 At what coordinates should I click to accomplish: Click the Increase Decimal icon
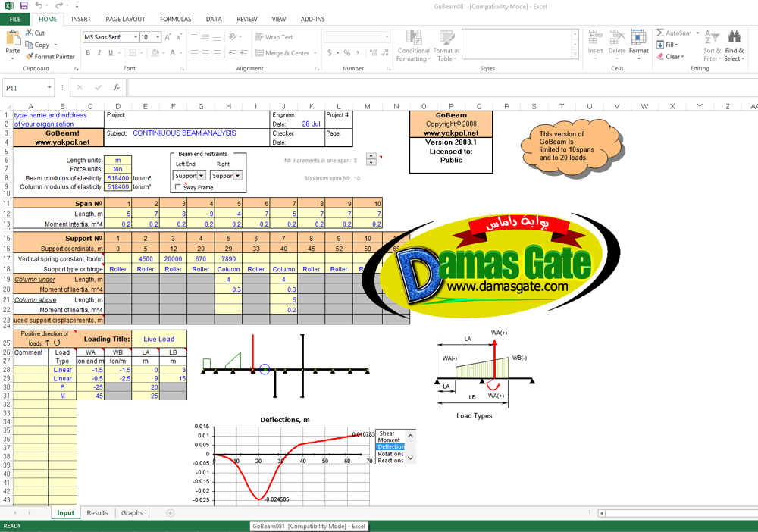(373, 52)
